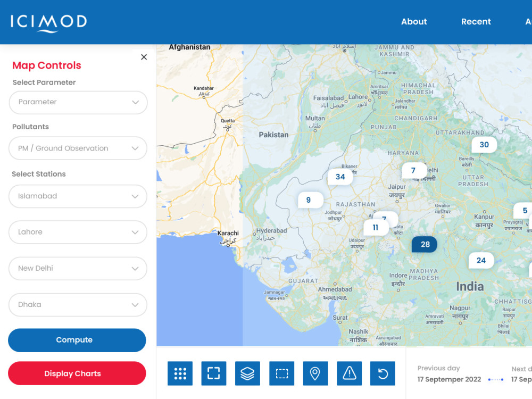Open the About menu item
Viewport: 532px width, 399px height.
(414, 22)
